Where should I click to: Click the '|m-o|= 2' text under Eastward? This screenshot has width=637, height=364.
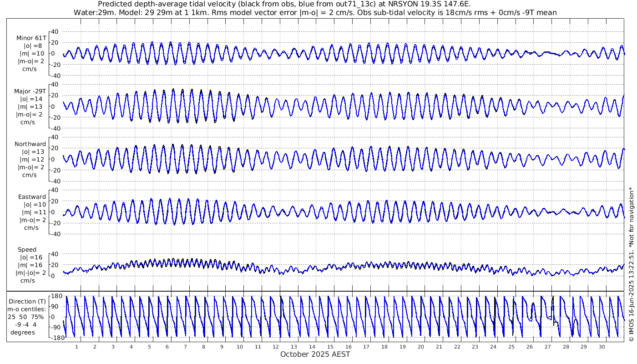point(31,220)
